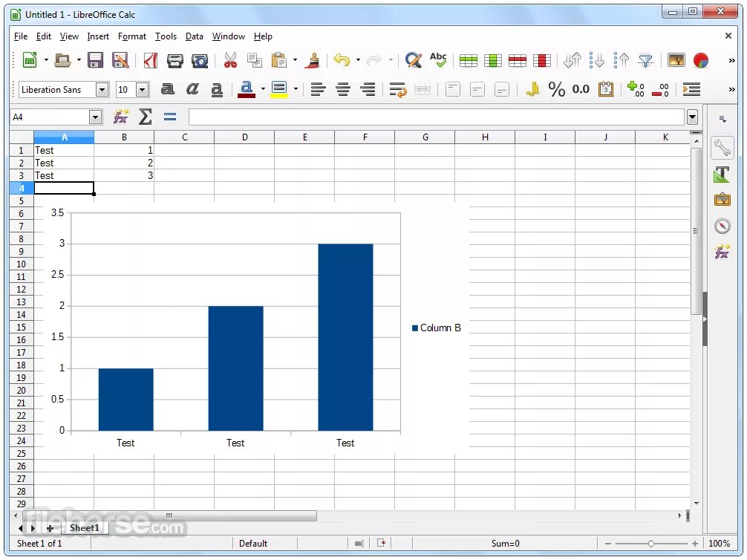Click the Paste clipboard icon
This screenshot has height=560, width=747.
coord(279,60)
